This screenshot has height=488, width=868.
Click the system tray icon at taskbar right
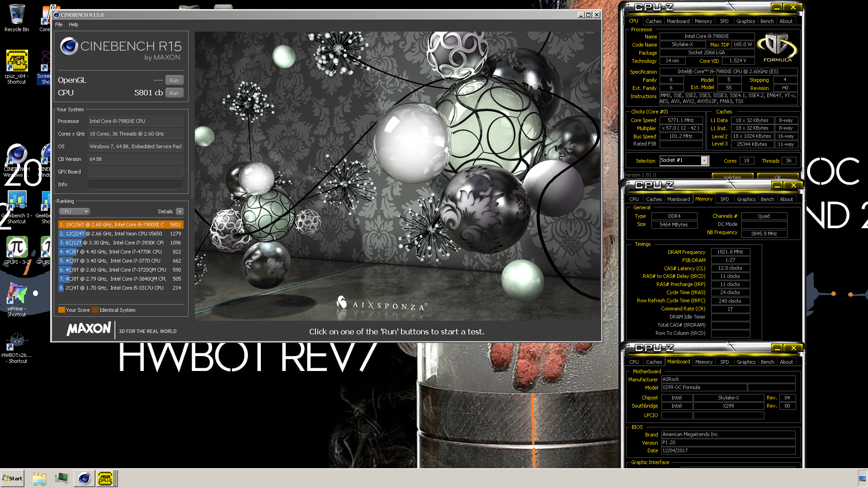(862, 479)
